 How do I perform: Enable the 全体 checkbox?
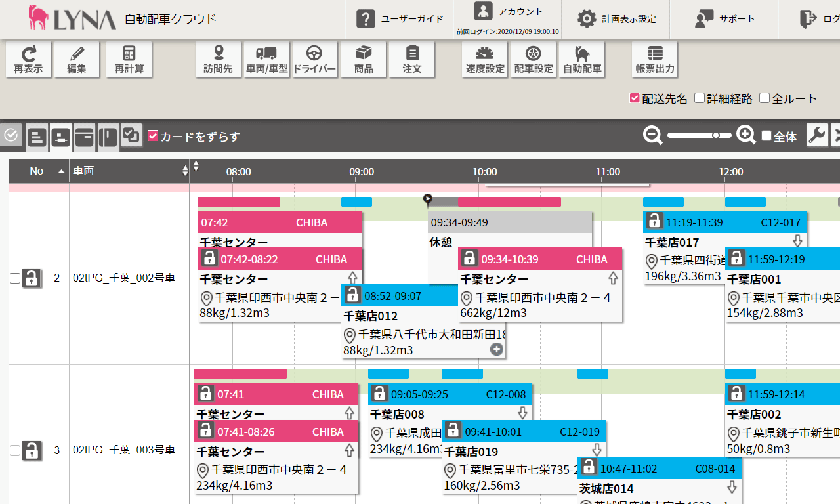(x=766, y=136)
